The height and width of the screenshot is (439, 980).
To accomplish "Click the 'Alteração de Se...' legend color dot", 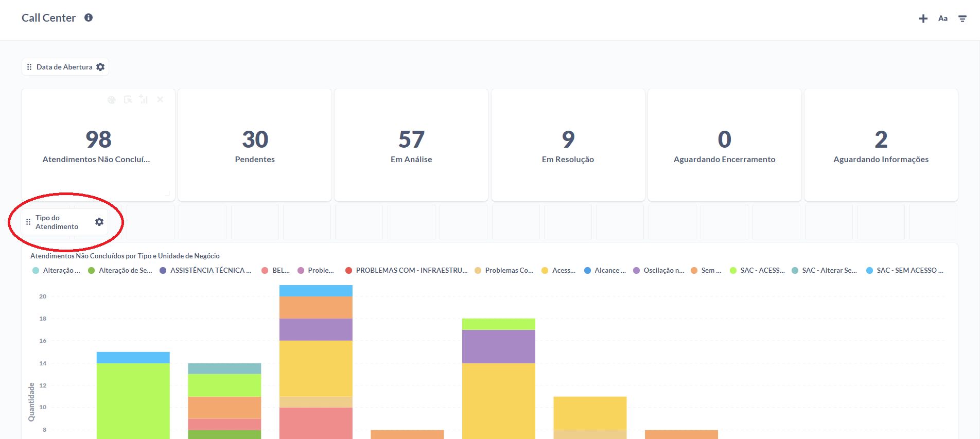I will [x=91, y=270].
